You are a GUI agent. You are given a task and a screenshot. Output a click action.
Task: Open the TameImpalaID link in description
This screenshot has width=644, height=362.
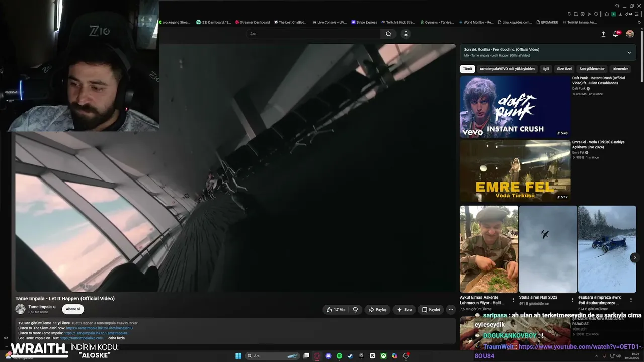[96, 333]
